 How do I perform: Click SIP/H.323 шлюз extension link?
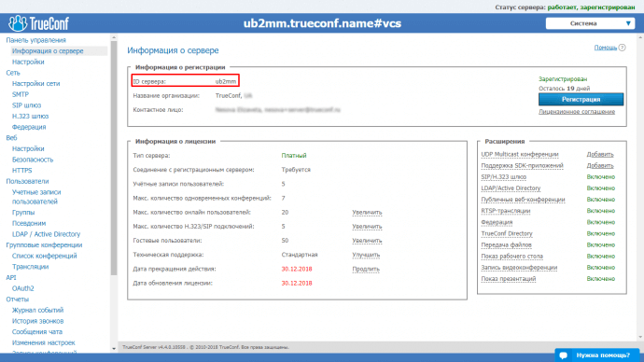[x=504, y=177]
